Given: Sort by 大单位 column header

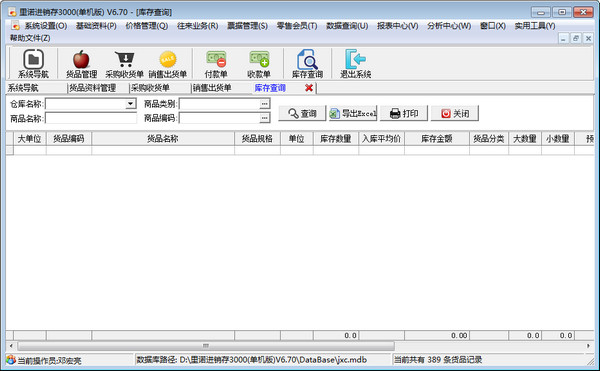Looking at the screenshot, I should pos(30,138).
